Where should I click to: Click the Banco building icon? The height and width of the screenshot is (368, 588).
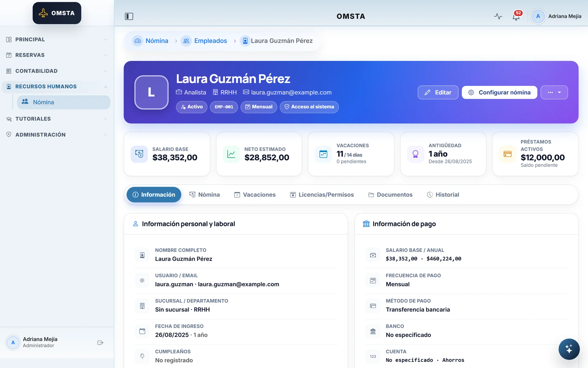click(373, 331)
